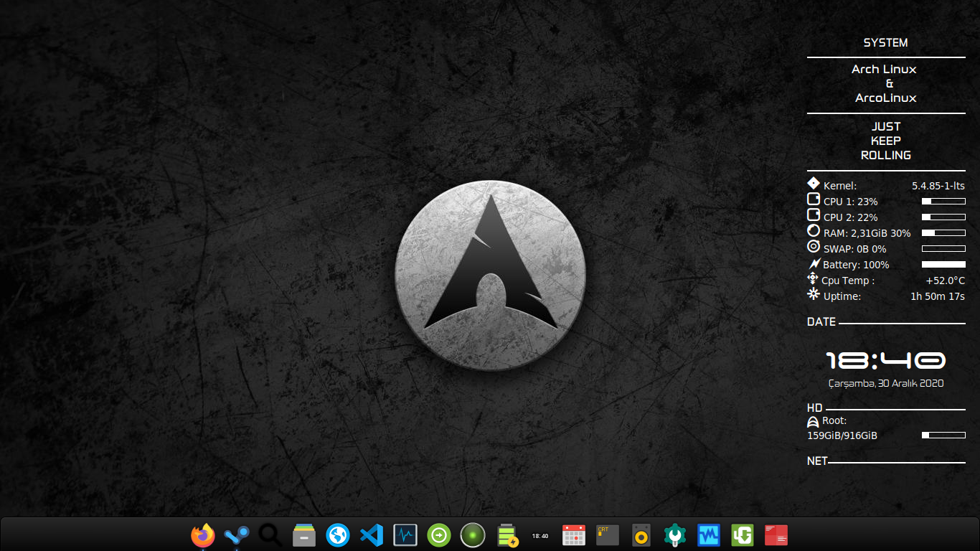This screenshot has height=551, width=980.
Task: Click the icon next to Cpu Temp
Action: pos(813,278)
